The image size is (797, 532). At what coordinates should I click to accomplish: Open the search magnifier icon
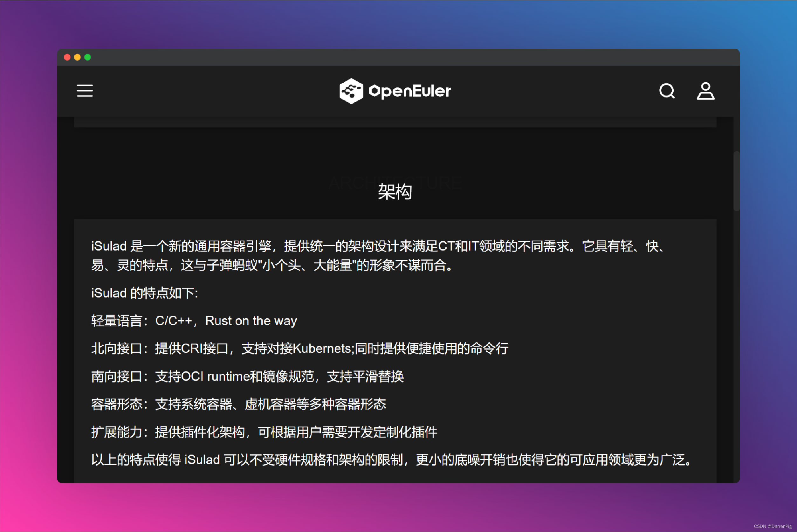click(x=667, y=91)
